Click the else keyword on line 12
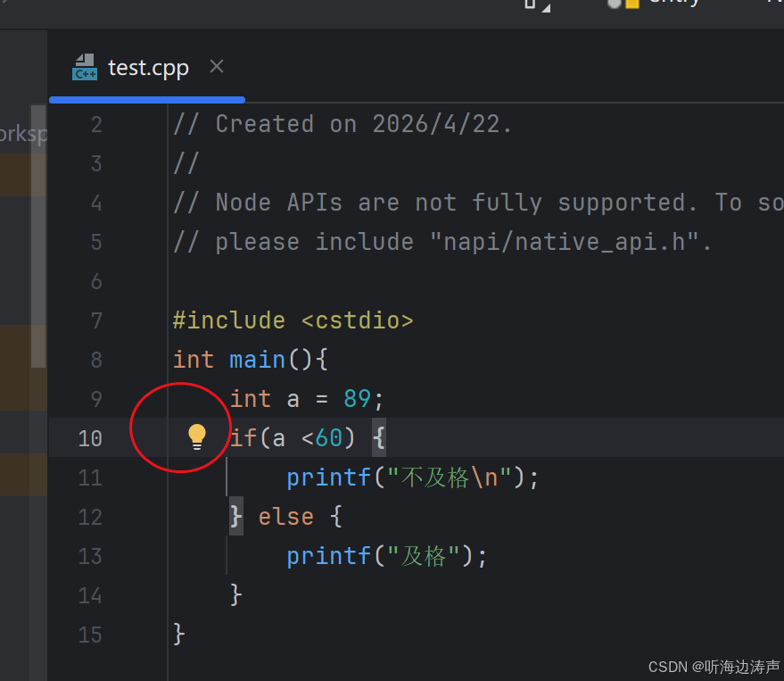The height and width of the screenshot is (681, 784). click(286, 517)
